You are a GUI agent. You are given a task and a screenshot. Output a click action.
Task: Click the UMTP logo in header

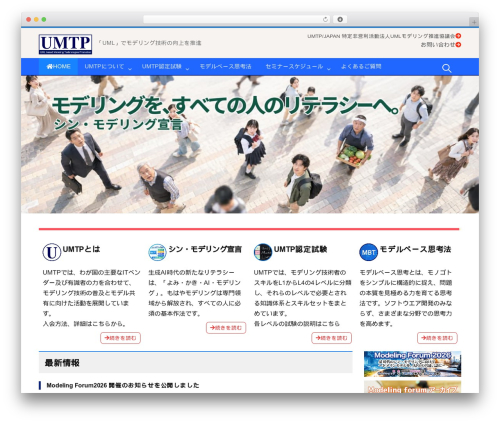[65, 44]
